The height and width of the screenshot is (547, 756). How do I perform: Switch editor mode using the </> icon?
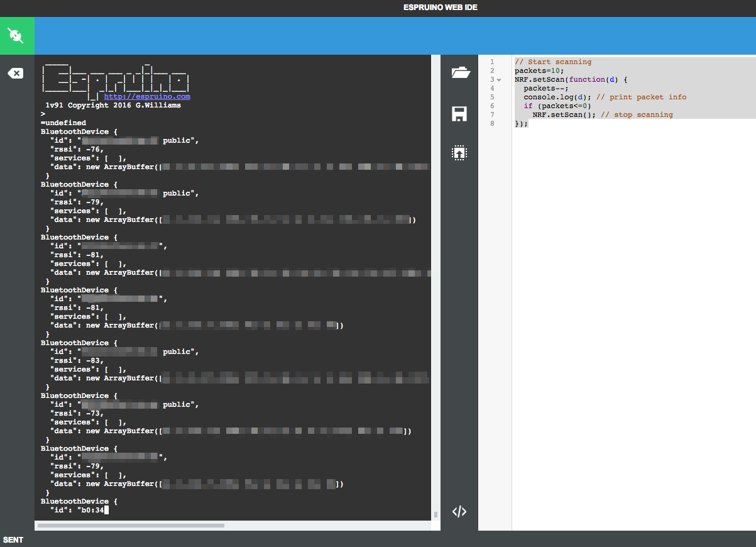click(459, 512)
